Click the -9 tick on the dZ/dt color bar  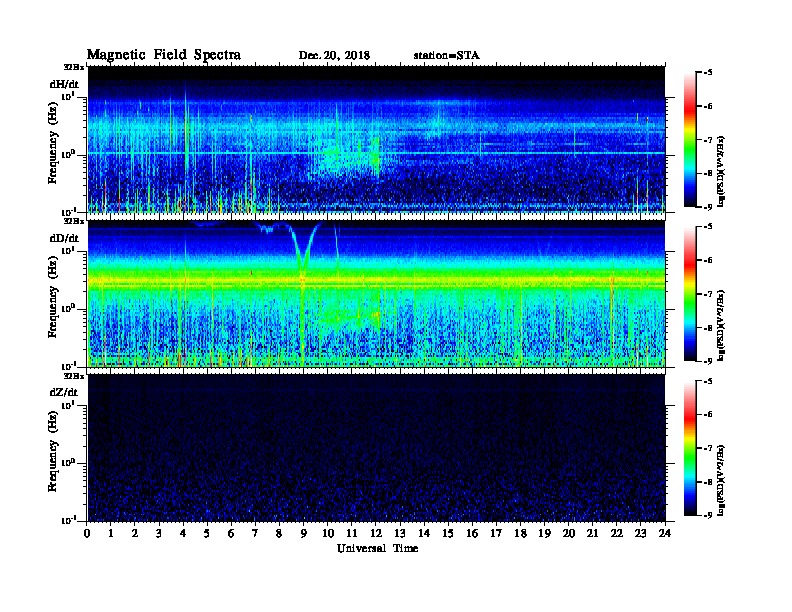(x=708, y=515)
